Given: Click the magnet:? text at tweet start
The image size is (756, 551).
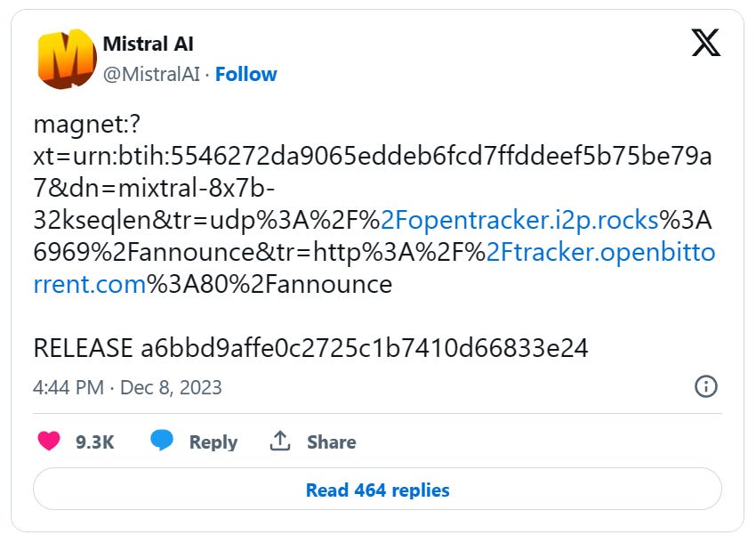Looking at the screenshot, I should [x=87, y=124].
